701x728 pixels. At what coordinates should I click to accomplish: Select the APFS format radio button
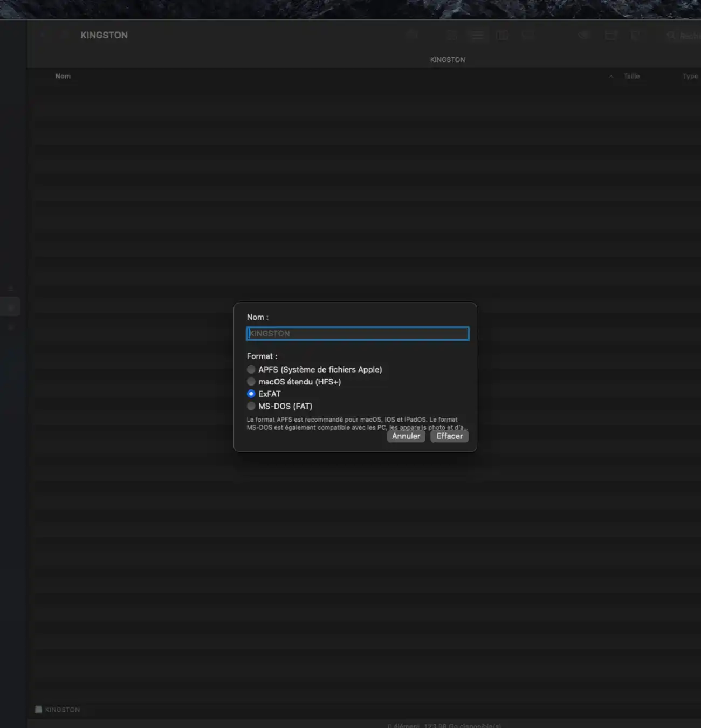(251, 369)
